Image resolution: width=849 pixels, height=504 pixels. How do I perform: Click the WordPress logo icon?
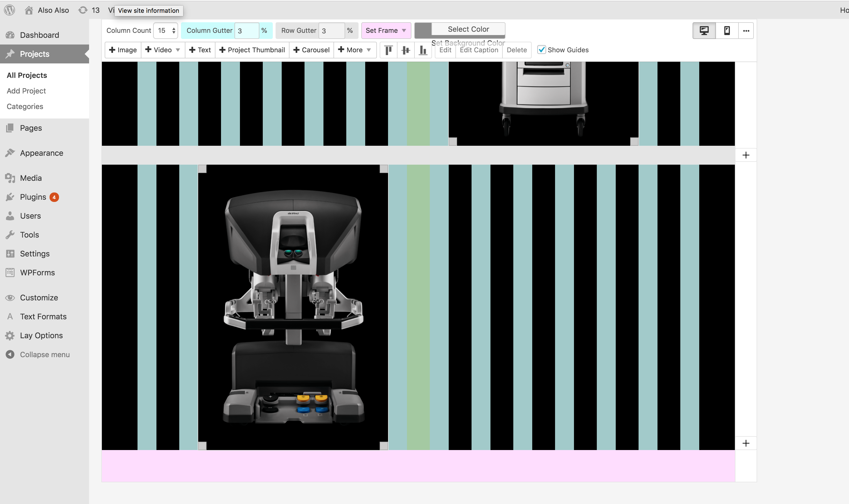(9, 10)
